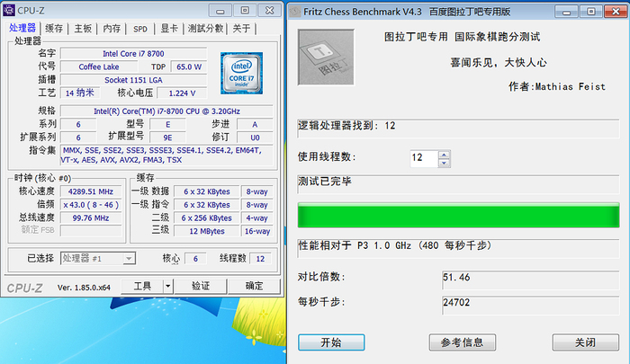Click the 工具 button in CPU-Z
Image resolution: width=630 pixels, height=364 pixels.
(142, 286)
